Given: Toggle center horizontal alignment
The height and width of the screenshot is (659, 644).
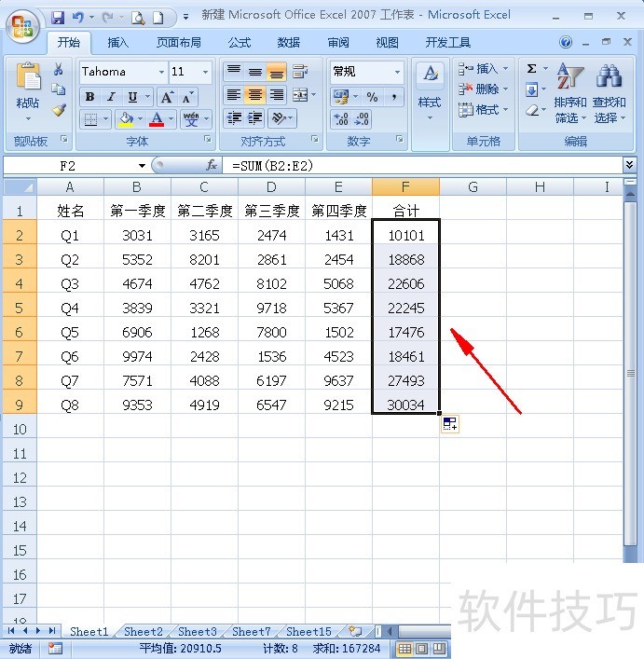Looking at the screenshot, I should click(255, 95).
